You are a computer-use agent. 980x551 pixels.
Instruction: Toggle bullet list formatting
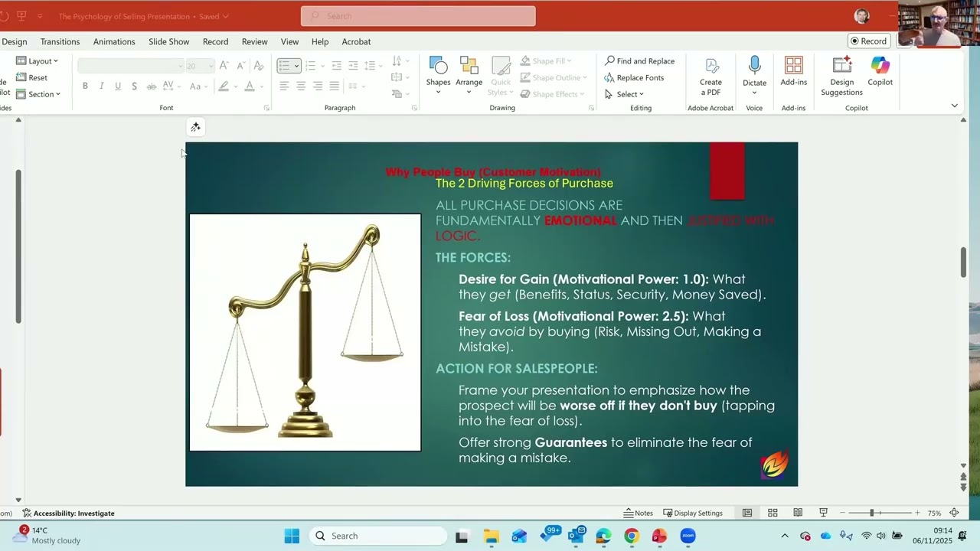(284, 66)
